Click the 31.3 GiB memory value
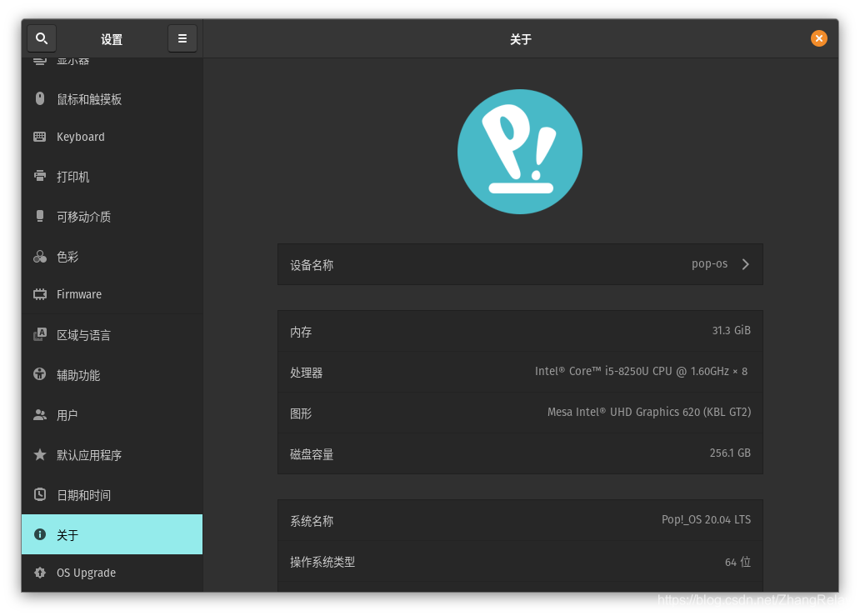860x616 pixels. (731, 330)
